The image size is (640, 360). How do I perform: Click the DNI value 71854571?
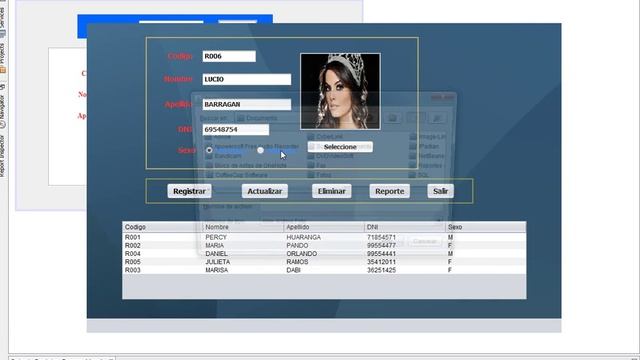pos(405,237)
